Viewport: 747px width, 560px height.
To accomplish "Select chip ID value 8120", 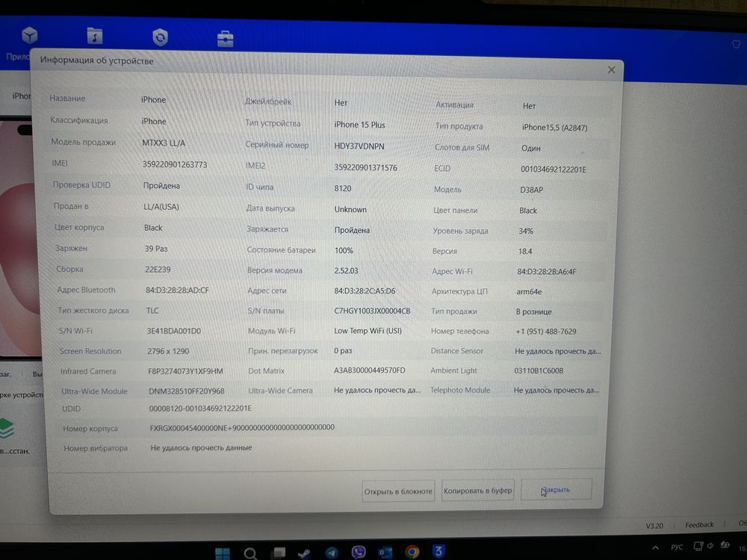I will pyautogui.click(x=343, y=188).
